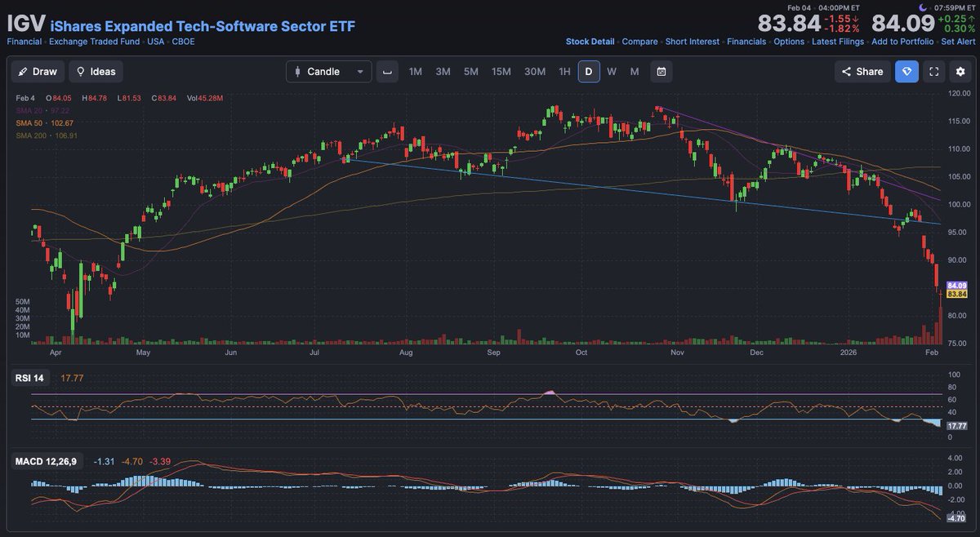Click the blue diamond premium icon
Viewport: 980px width, 537px height.
[x=907, y=71]
